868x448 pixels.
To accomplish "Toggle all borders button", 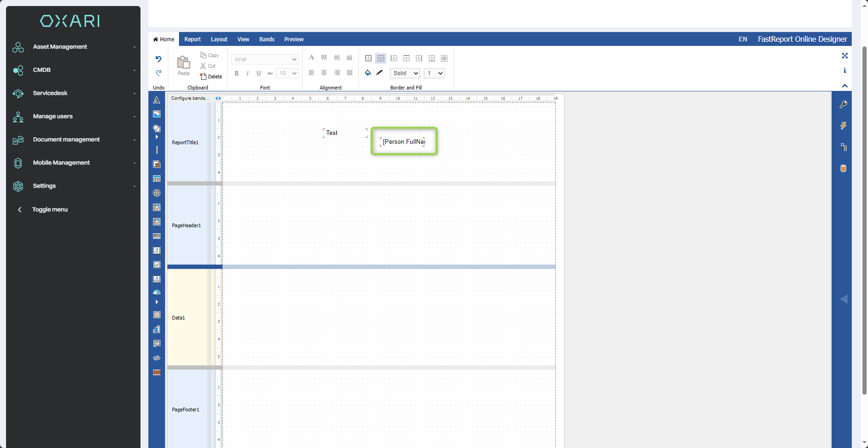I will [368, 58].
